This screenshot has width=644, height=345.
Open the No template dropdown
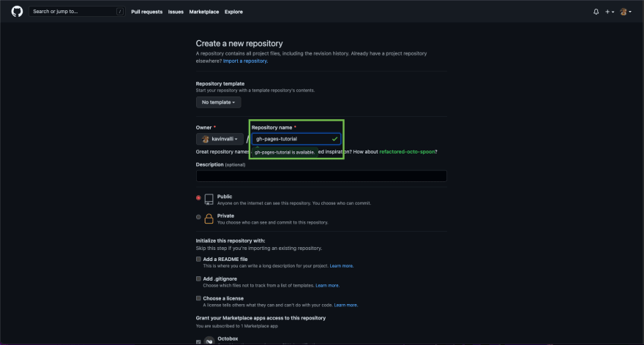coord(218,102)
